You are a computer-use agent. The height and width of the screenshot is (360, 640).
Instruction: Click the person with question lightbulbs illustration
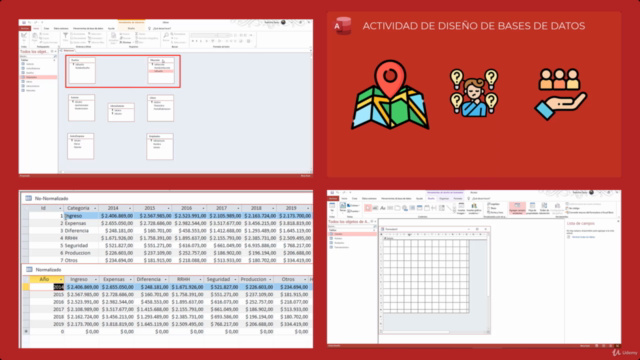474,93
